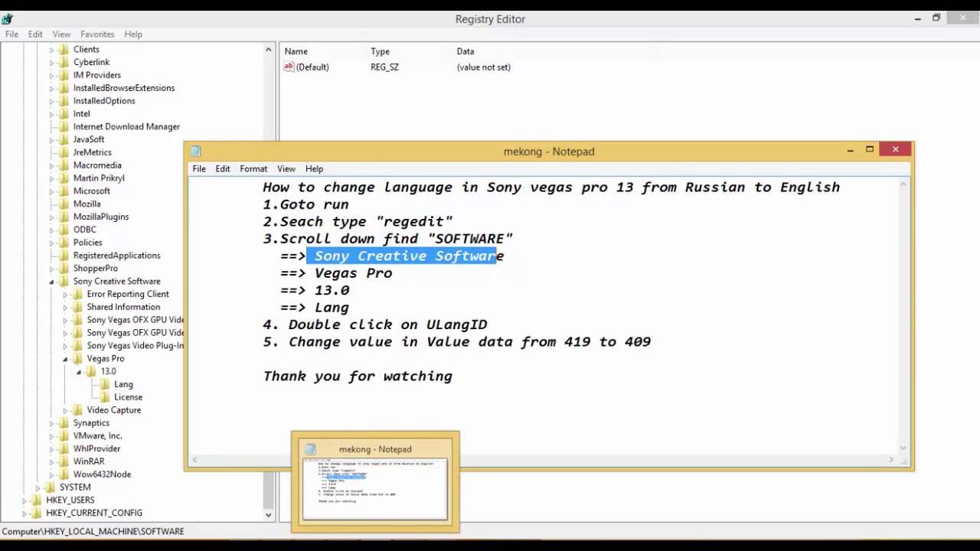Image resolution: width=980 pixels, height=551 pixels.
Task: Select the Martin Prikryl registry key
Action: [x=99, y=178]
